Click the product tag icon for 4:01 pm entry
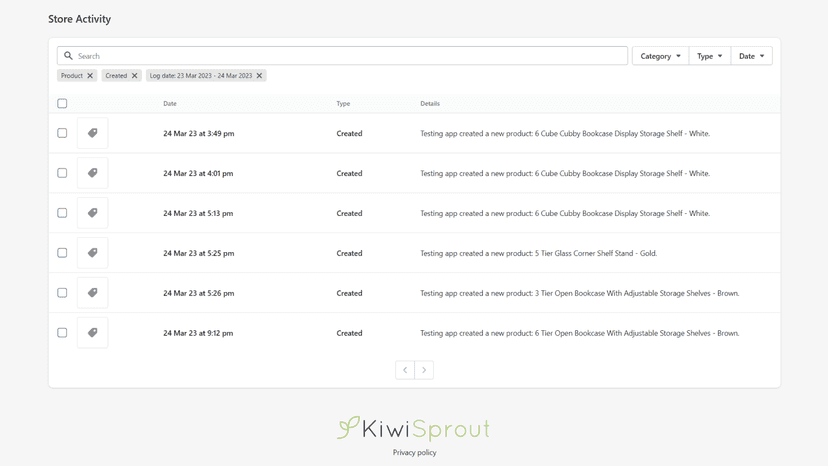828x466 pixels. coord(92,173)
